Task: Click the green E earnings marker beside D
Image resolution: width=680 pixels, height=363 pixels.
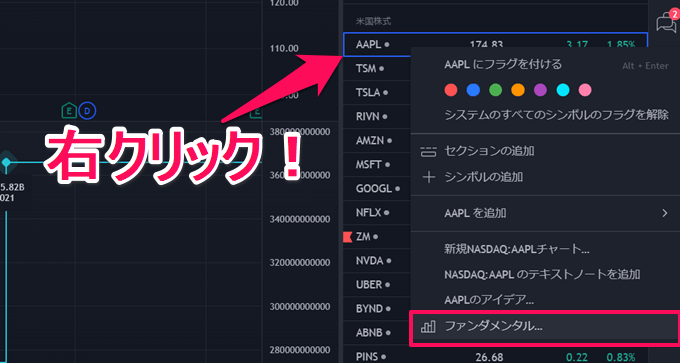Action: click(x=69, y=111)
